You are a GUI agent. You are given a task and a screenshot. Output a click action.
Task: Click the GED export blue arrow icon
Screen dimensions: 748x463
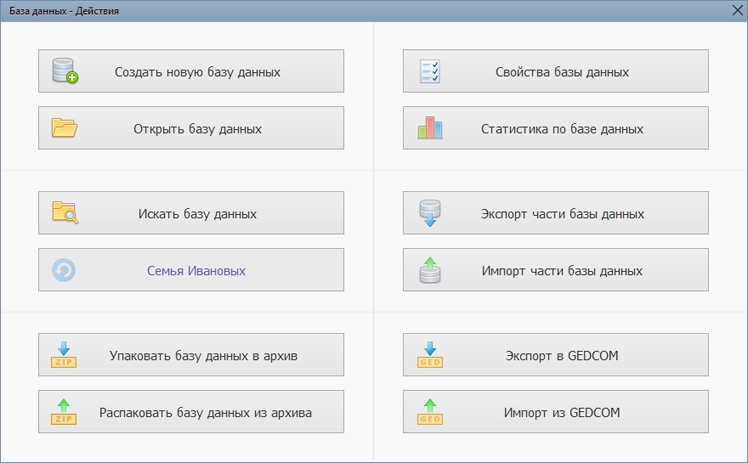(430, 355)
